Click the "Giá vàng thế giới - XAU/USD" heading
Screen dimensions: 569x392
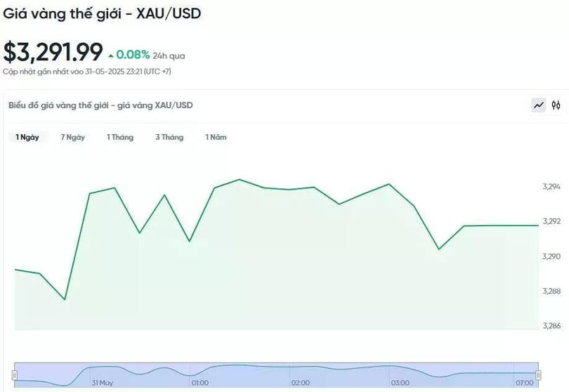(x=102, y=13)
